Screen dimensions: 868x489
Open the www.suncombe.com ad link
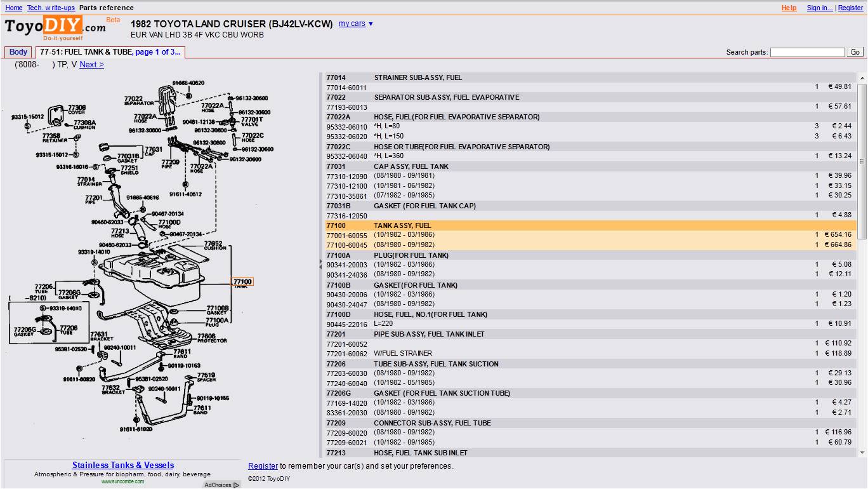pos(122,481)
